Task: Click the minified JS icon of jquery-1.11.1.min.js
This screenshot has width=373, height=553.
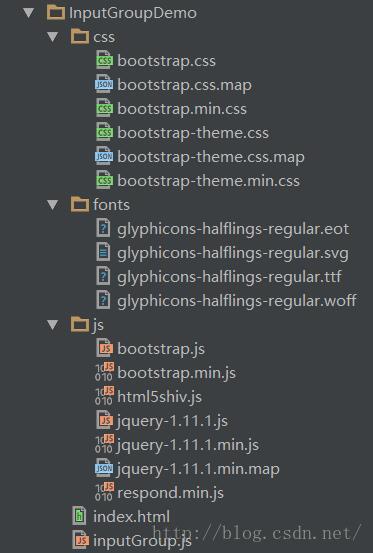Action: (x=104, y=444)
